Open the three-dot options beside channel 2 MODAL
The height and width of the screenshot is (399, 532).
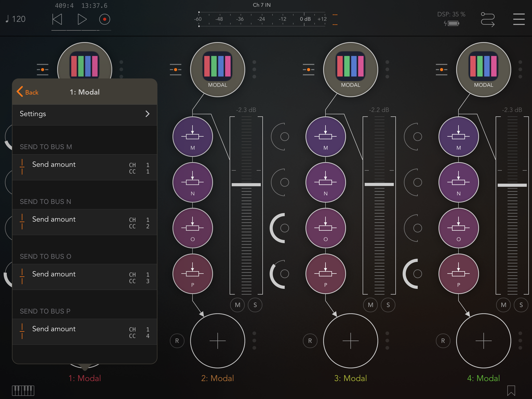(254, 70)
